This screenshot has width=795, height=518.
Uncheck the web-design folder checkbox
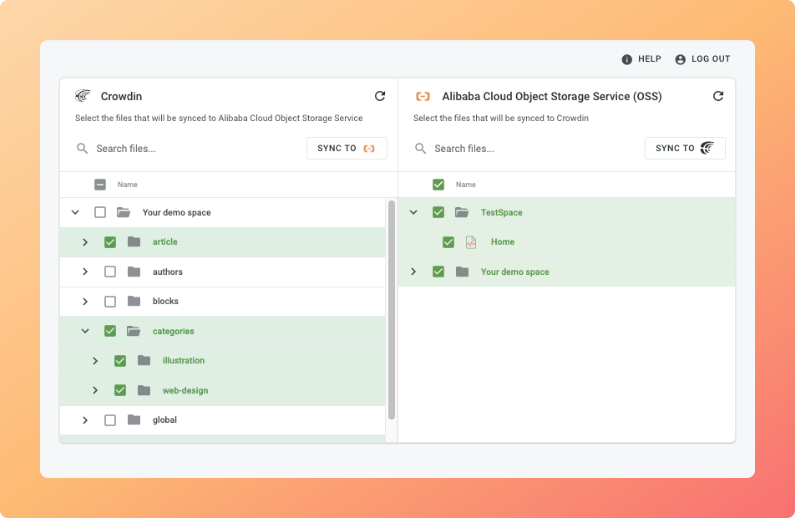[120, 390]
